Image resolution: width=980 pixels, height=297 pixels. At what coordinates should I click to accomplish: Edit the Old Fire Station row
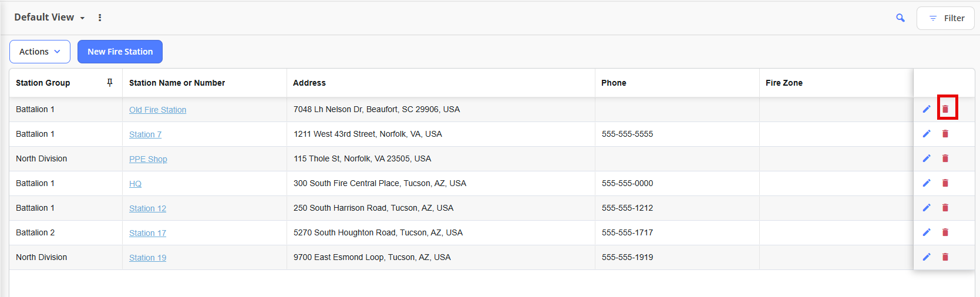coord(927,109)
